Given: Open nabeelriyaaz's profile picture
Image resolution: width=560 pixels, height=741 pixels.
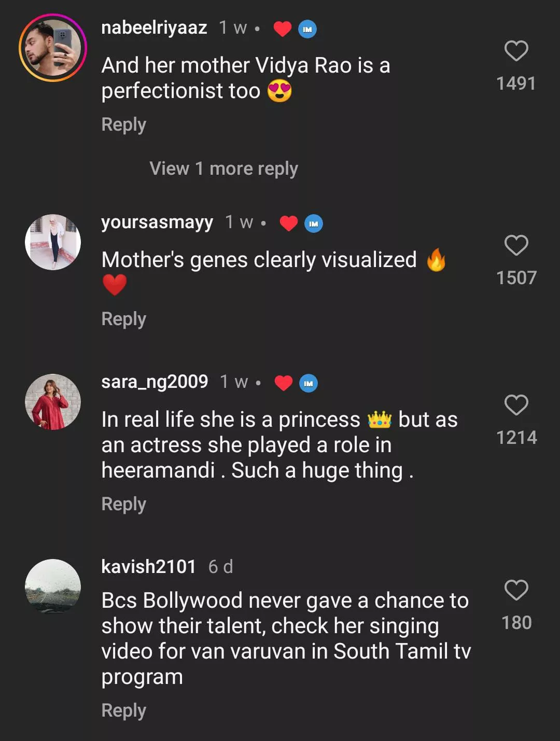Looking at the screenshot, I should 53,48.
